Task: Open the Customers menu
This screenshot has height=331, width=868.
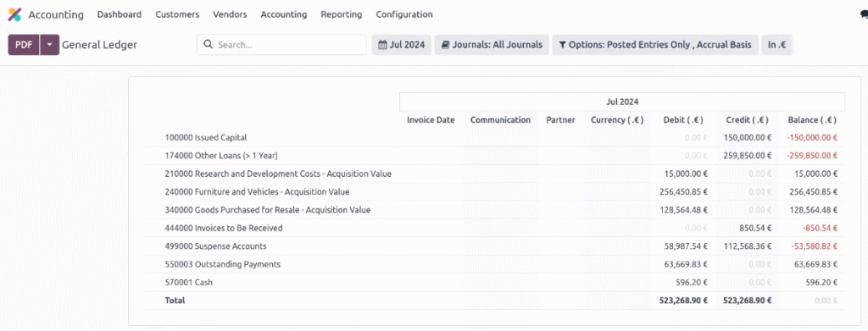Action: 177,15
